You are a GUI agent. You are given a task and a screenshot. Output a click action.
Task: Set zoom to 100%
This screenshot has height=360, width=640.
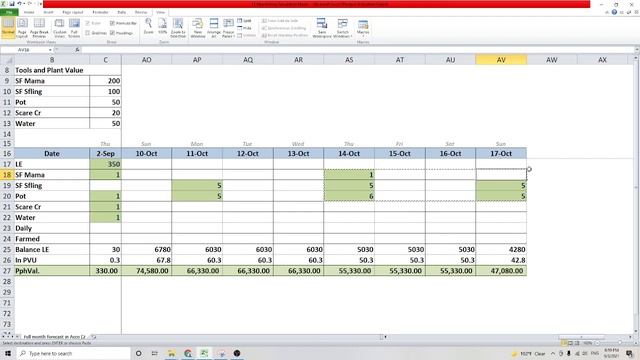tap(162, 27)
